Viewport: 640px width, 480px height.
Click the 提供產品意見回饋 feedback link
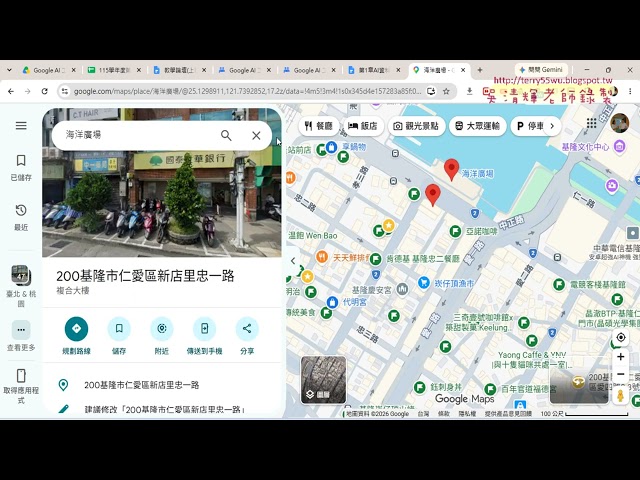pyautogui.click(x=508, y=414)
